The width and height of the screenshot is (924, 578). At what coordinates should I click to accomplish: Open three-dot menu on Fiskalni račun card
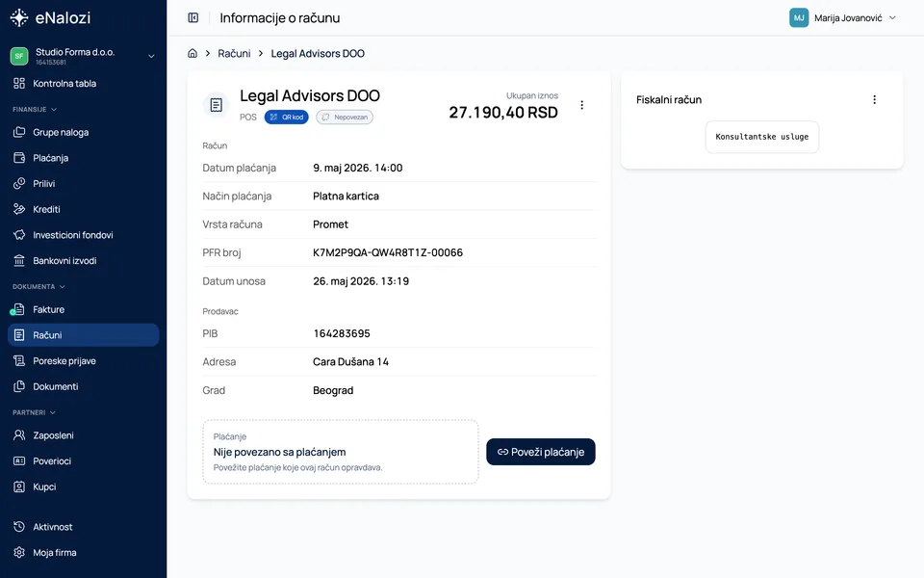875,99
